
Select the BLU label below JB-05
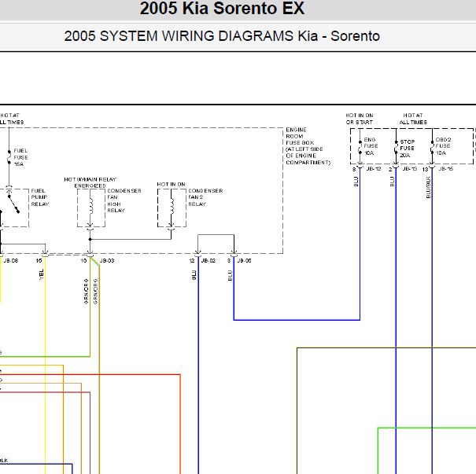point(230,275)
